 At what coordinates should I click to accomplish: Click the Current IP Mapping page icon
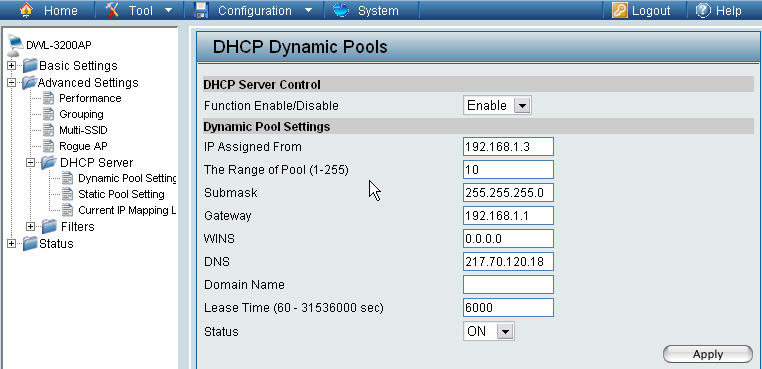(68, 211)
